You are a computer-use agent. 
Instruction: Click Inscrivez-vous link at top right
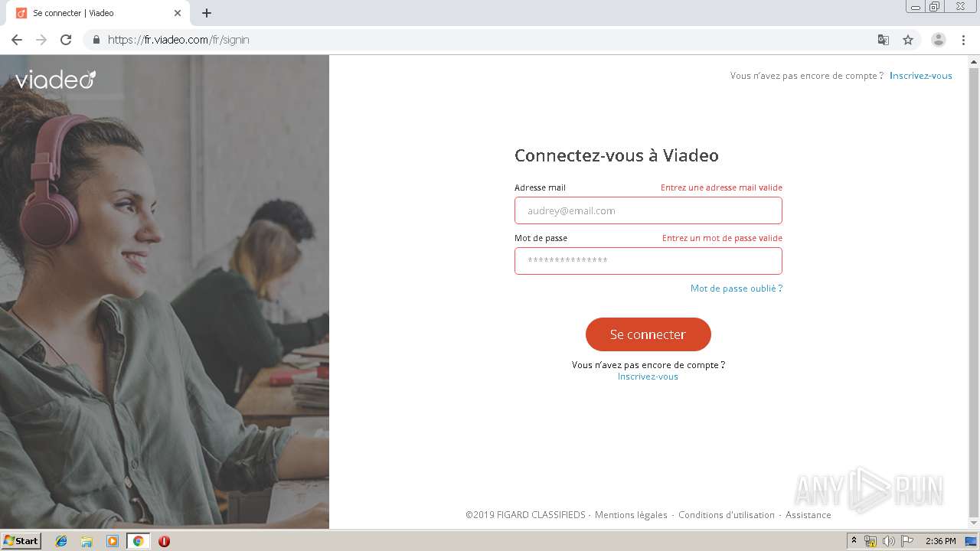(x=921, y=76)
